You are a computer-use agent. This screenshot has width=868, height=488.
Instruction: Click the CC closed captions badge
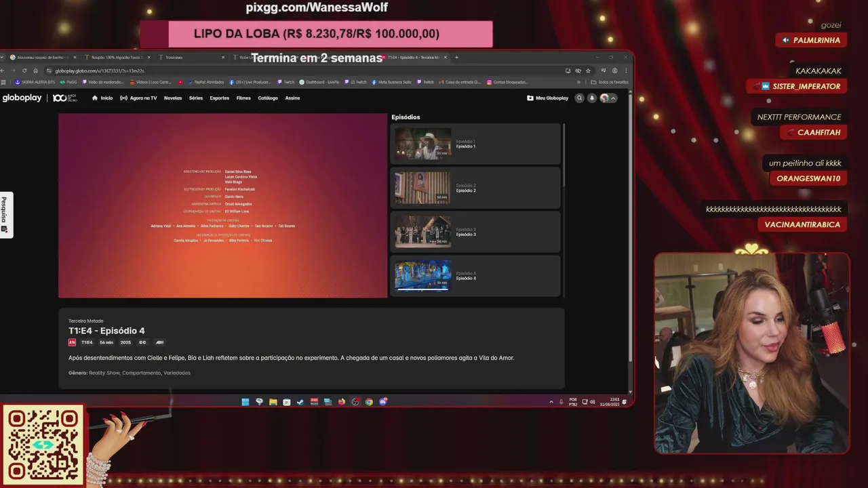point(142,342)
